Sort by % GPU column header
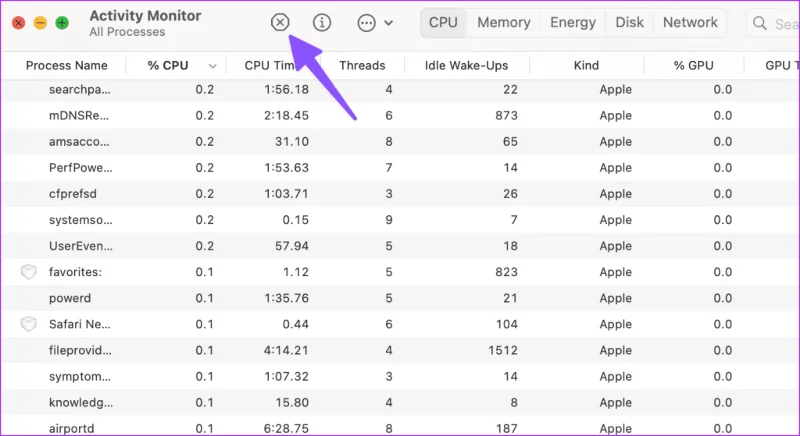 click(x=693, y=65)
